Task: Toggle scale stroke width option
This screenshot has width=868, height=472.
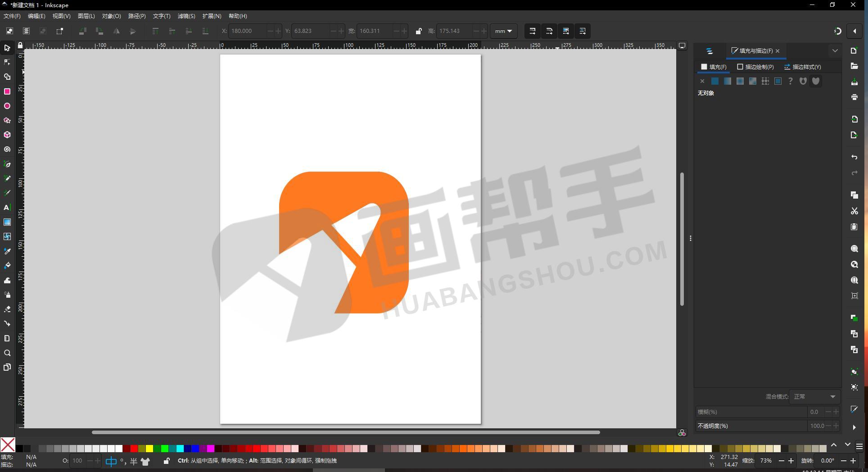Action: [533, 31]
